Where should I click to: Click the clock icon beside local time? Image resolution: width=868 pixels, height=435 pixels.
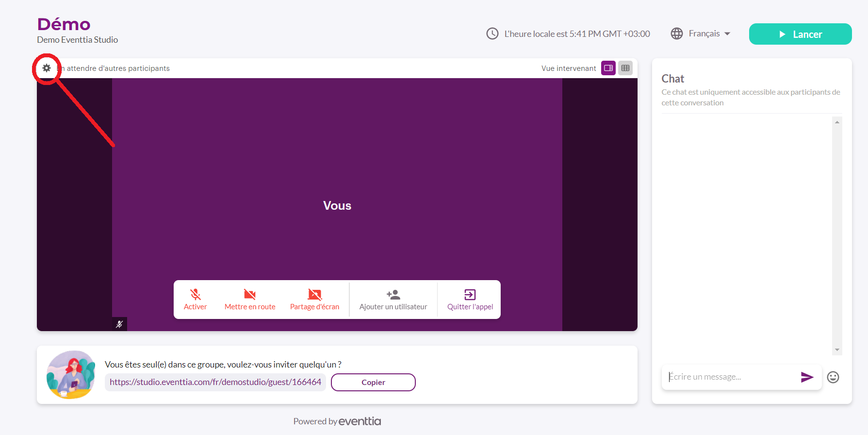[492, 33]
